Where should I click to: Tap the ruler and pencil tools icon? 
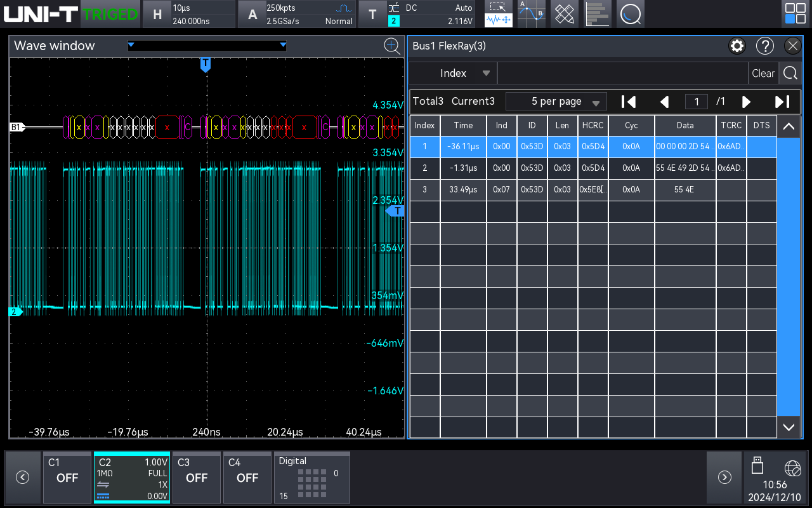[x=565, y=14]
